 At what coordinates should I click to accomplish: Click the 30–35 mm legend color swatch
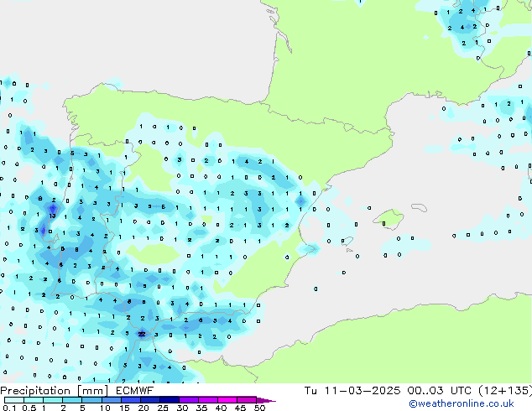(x=188, y=400)
